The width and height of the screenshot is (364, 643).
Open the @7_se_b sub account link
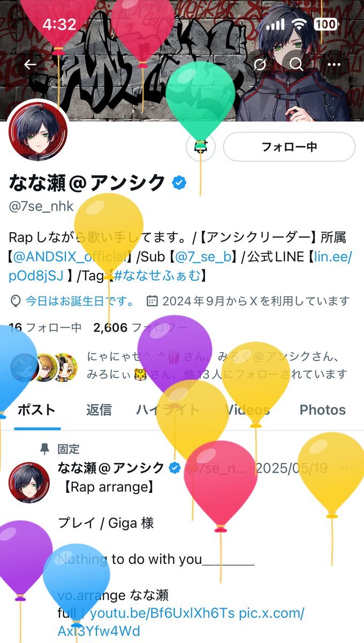[x=205, y=257]
